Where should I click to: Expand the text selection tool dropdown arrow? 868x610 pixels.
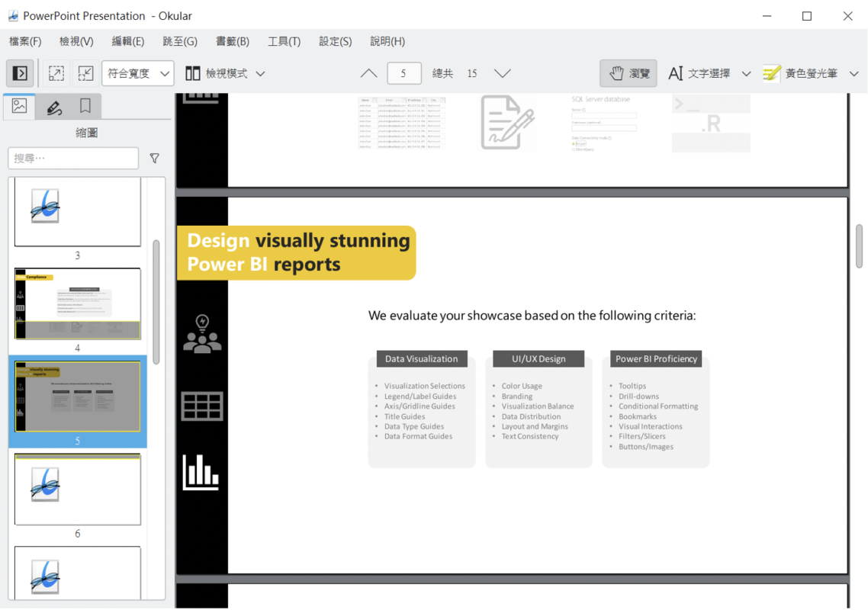(746, 73)
